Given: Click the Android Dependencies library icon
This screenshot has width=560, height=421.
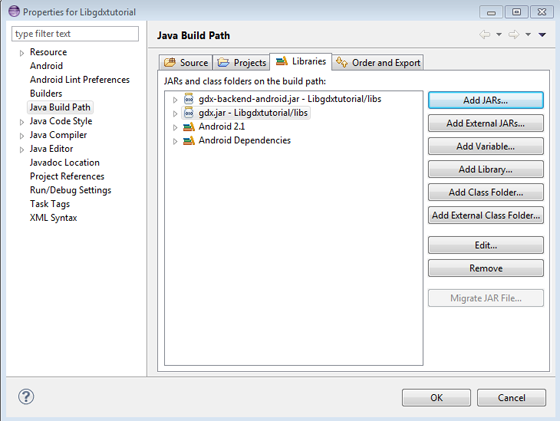Looking at the screenshot, I should tap(189, 141).
